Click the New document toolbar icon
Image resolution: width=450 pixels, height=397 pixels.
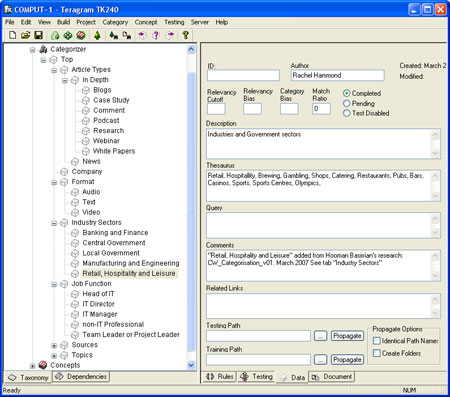12,35
